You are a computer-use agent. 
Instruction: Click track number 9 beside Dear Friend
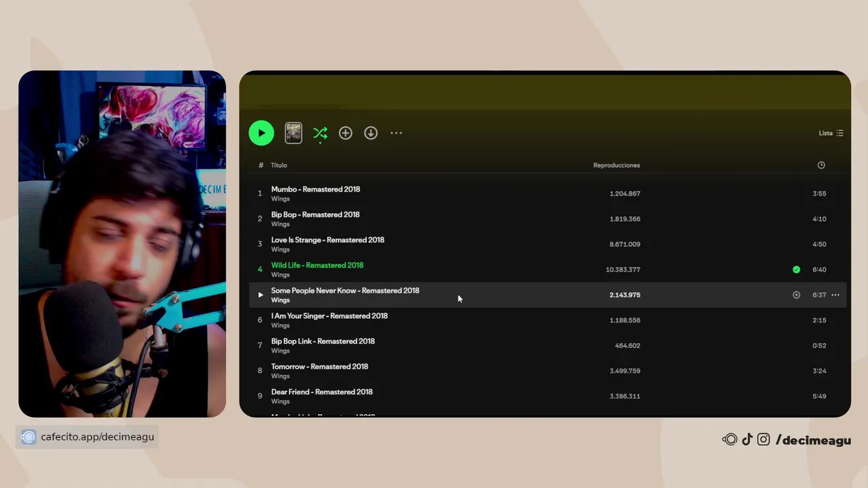(260, 396)
